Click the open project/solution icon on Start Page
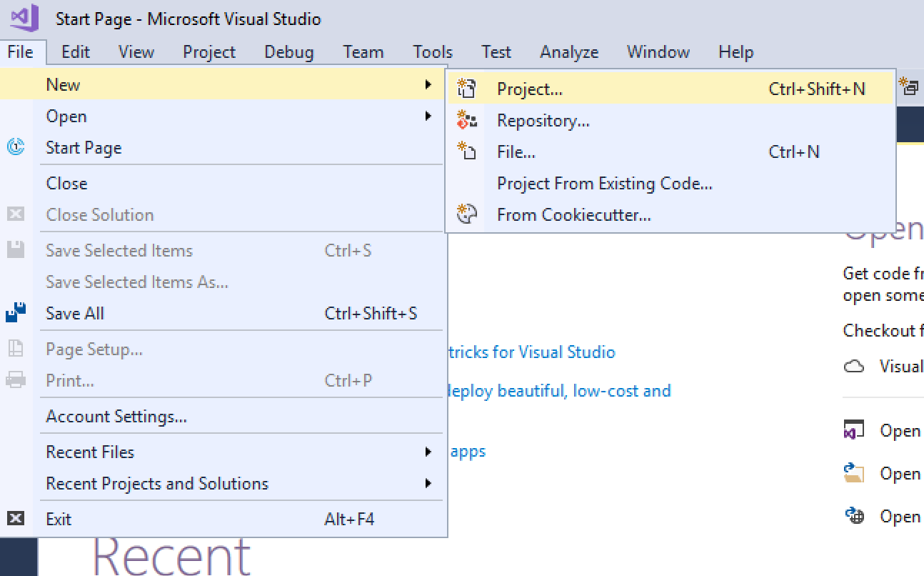Viewport: 924px width, 576px height. coord(854,430)
